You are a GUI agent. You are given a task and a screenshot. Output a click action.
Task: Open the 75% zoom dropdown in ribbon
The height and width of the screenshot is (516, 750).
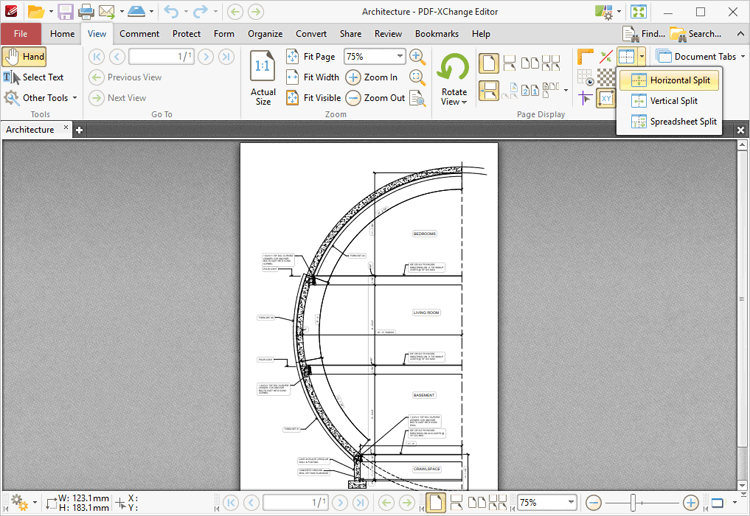point(399,57)
